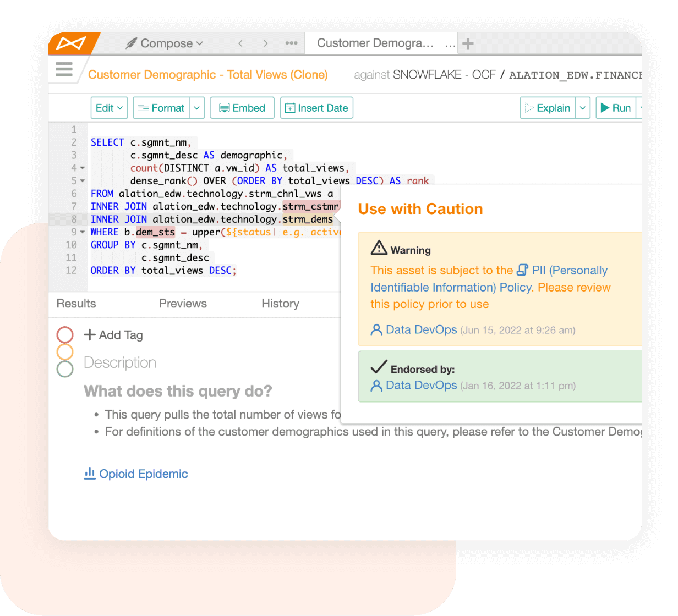This screenshot has width=678, height=616.
Task: Switch to the History tab
Action: [280, 304]
